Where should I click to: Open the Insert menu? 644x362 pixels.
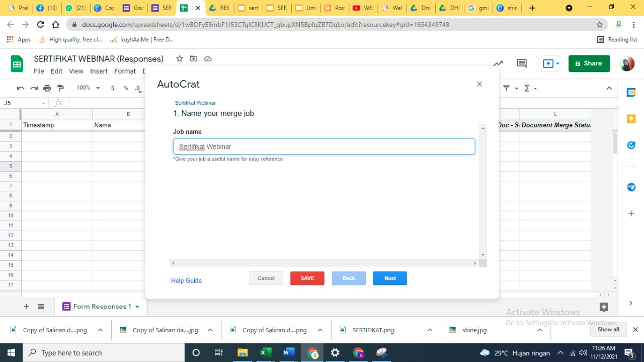point(99,71)
